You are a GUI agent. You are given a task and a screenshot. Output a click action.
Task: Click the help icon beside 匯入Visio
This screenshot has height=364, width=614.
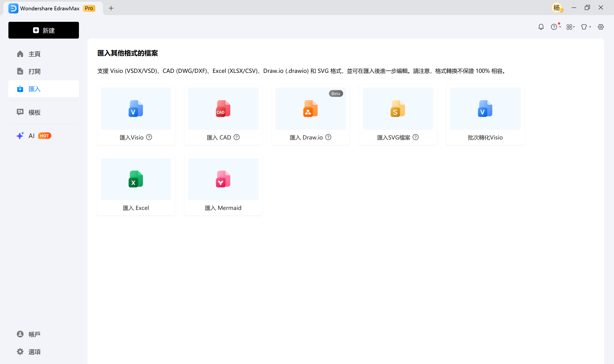tap(149, 137)
